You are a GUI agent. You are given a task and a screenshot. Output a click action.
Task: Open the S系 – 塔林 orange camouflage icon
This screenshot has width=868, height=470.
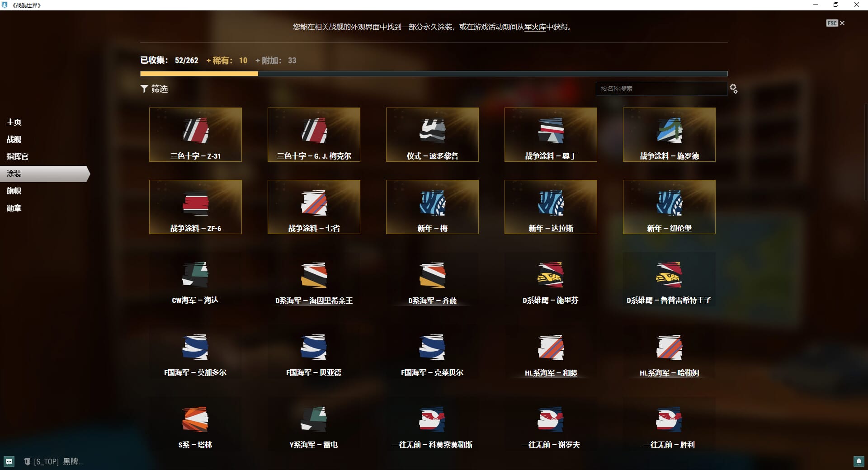195,420
